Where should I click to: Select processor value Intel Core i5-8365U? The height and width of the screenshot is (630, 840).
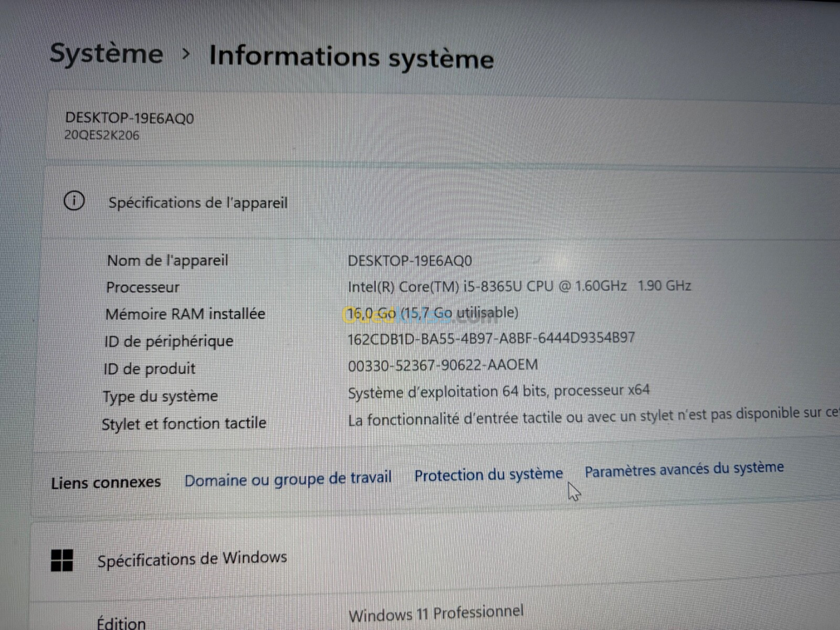(x=519, y=286)
